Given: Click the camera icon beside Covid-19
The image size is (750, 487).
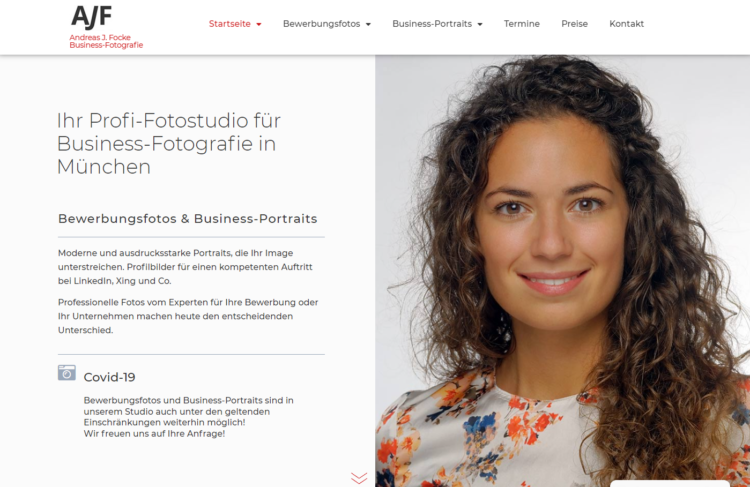Looking at the screenshot, I should click(x=67, y=372).
